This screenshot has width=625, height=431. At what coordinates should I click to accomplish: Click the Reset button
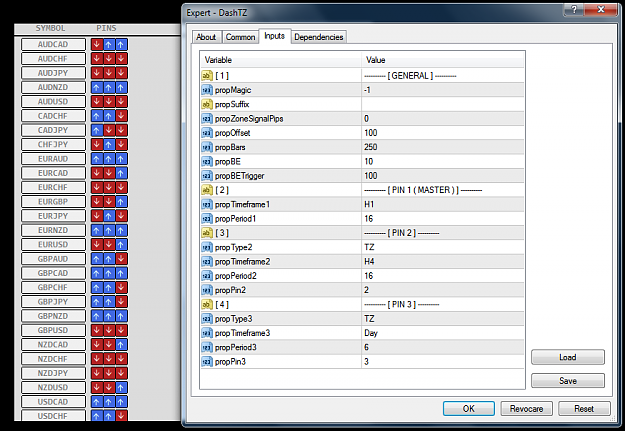584,409
